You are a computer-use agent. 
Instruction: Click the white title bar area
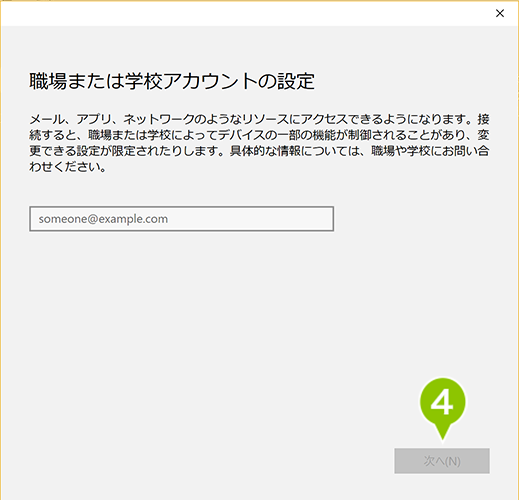[x=247, y=13]
